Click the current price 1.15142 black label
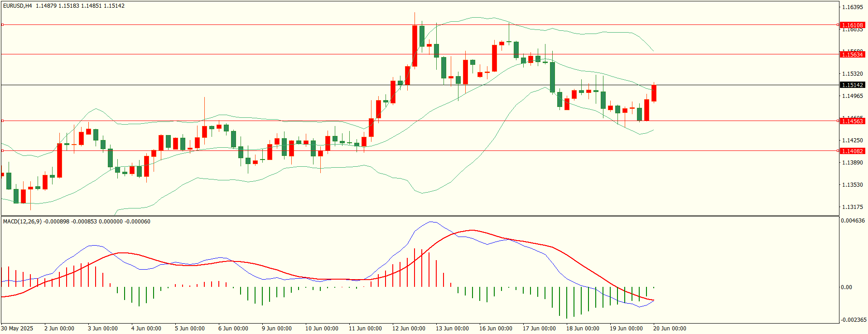 point(852,85)
